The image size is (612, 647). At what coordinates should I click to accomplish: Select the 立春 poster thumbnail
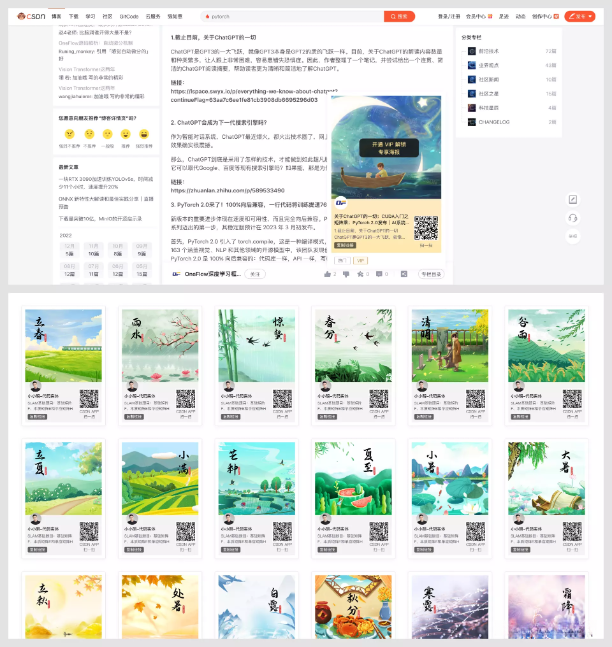point(64,366)
